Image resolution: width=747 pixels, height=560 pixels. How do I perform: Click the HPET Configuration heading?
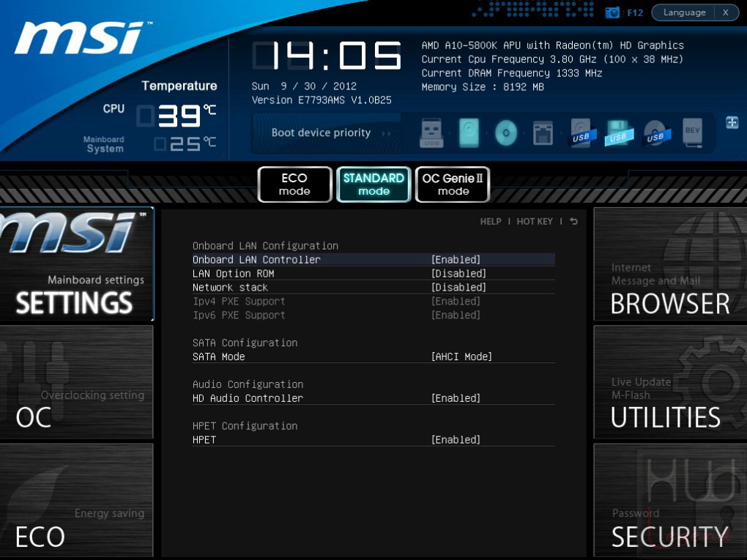tap(245, 426)
